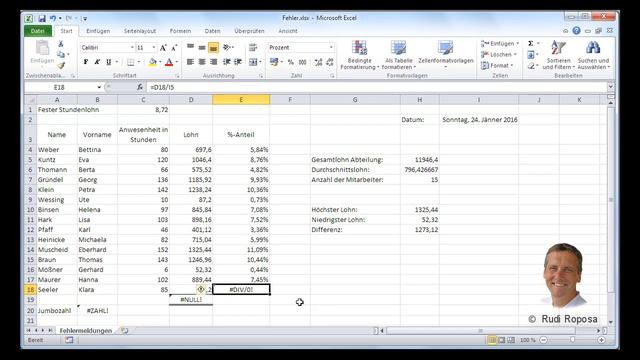Open the Datei tab
The image size is (640, 360).
click(38, 31)
